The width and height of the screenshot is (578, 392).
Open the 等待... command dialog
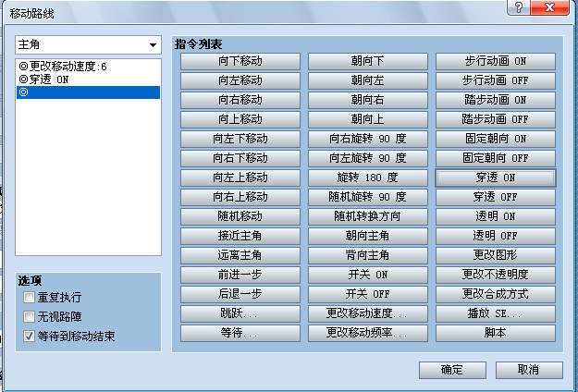[x=240, y=333]
